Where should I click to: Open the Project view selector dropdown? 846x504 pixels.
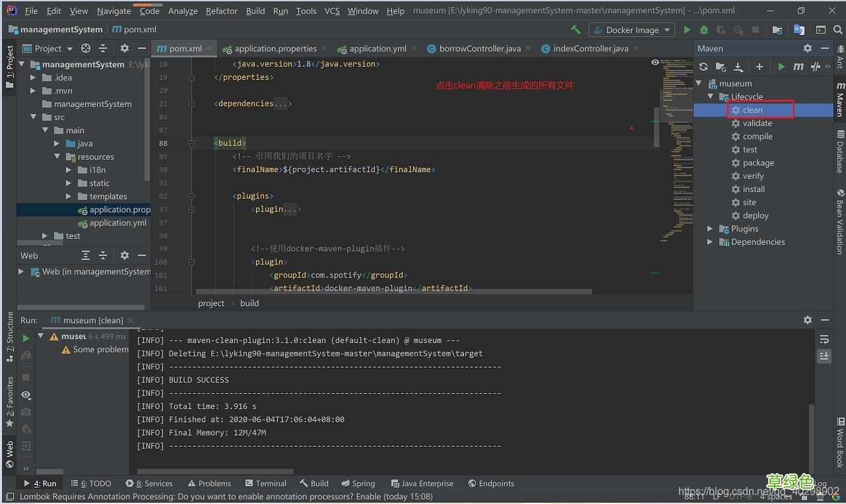coord(48,48)
